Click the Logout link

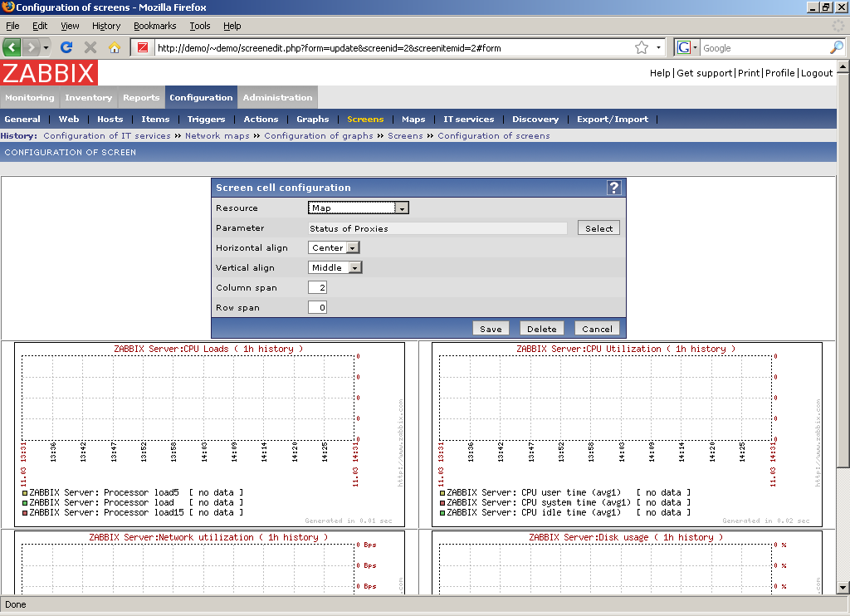(x=817, y=73)
